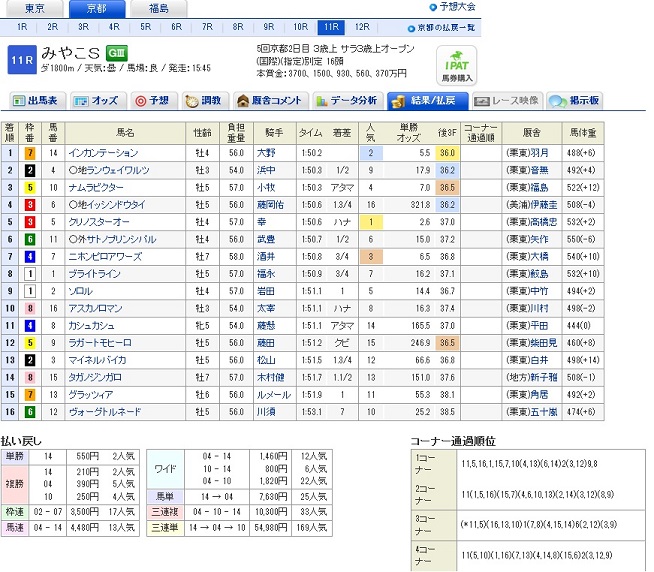Image resolution: width=654 pixels, height=572 pixels.
Task: Click jockey name 武豊
Action: point(264,240)
